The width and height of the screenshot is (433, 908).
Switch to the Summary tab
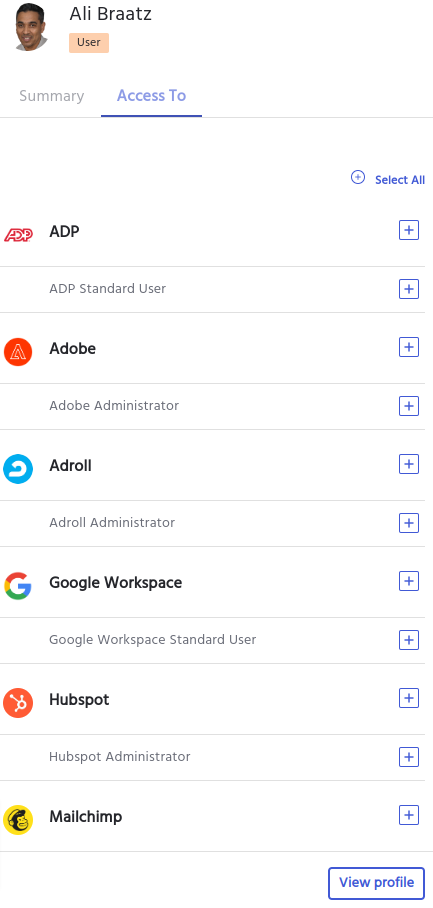[x=52, y=96]
